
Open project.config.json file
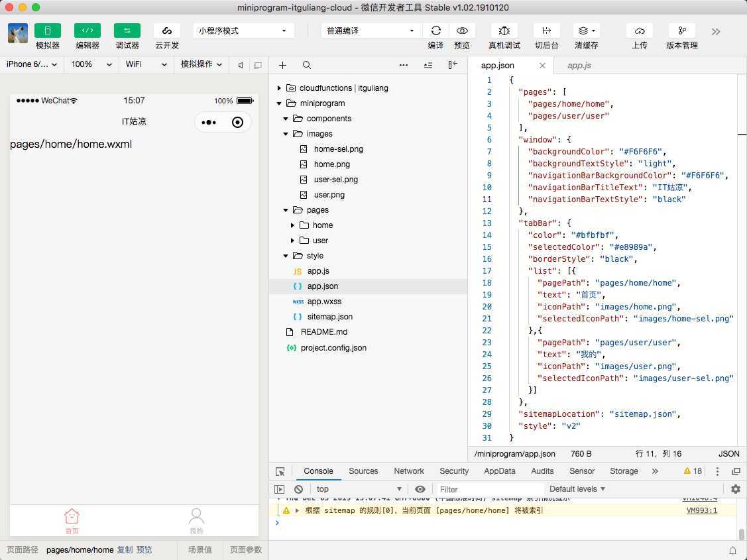point(333,348)
